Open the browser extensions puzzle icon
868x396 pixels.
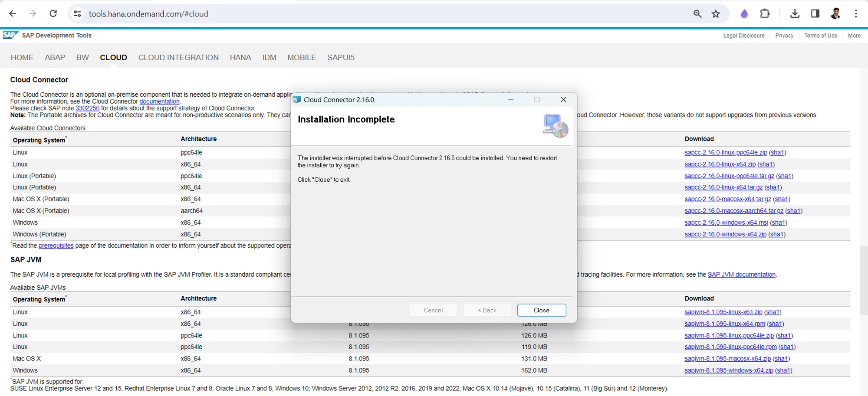(x=765, y=14)
